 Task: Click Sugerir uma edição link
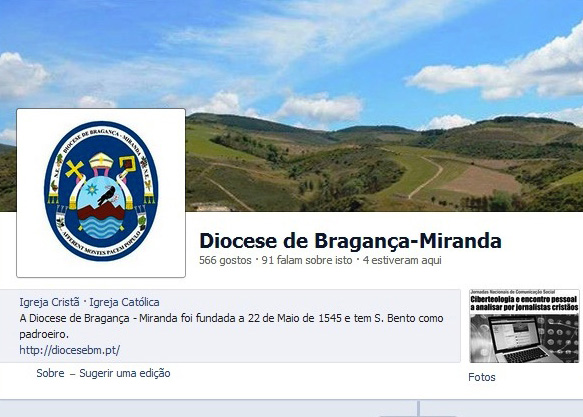[x=125, y=373]
